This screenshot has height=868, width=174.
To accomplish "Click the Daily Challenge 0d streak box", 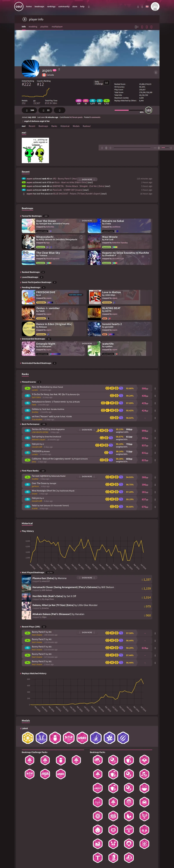I will pyautogui.click(x=102, y=83).
